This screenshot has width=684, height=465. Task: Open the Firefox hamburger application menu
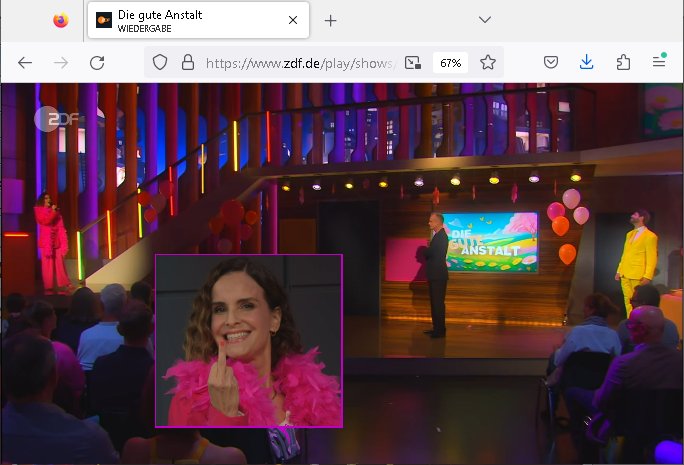pos(659,62)
